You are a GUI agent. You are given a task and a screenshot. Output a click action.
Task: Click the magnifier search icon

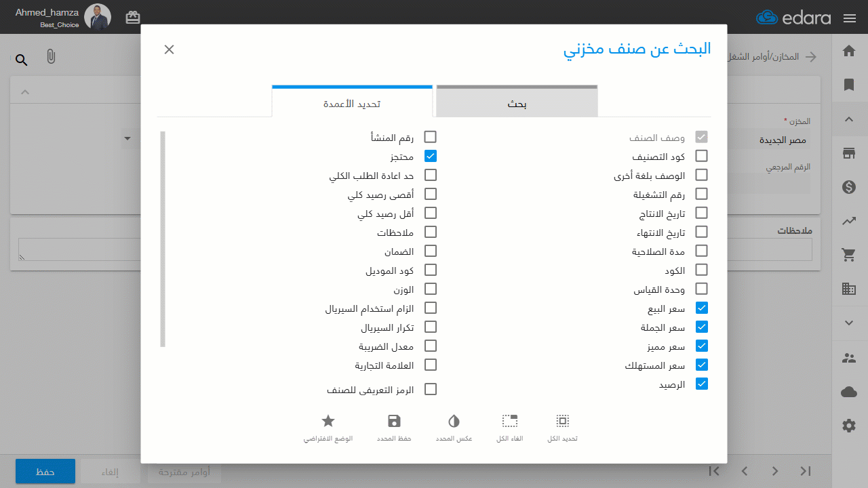(x=22, y=60)
